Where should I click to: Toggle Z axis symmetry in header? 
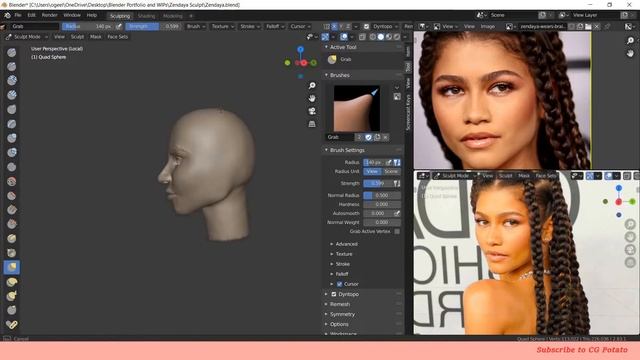348,26
